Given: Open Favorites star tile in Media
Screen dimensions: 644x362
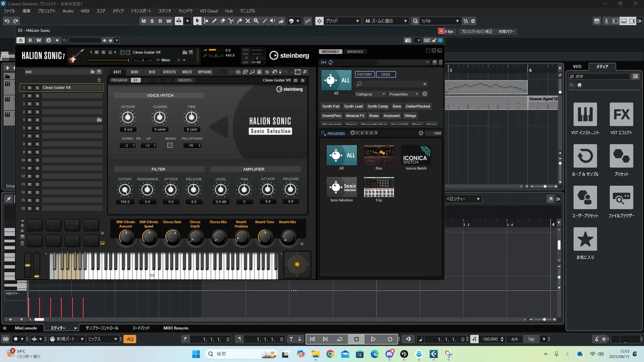Looking at the screenshot, I should (x=585, y=239).
